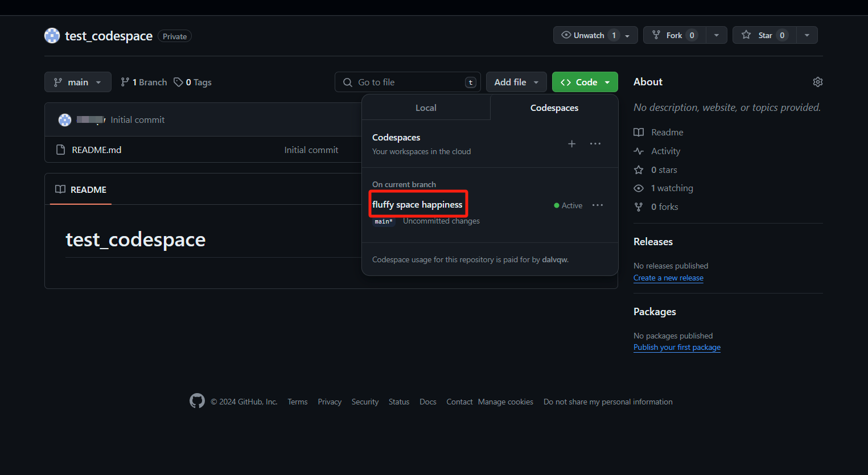Open the repository settings gear next to About
This screenshot has width=868, height=475.
(x=818, y=82)
